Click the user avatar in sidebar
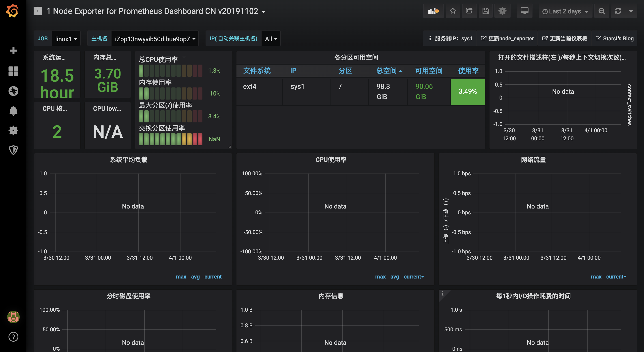 point(13,317)
